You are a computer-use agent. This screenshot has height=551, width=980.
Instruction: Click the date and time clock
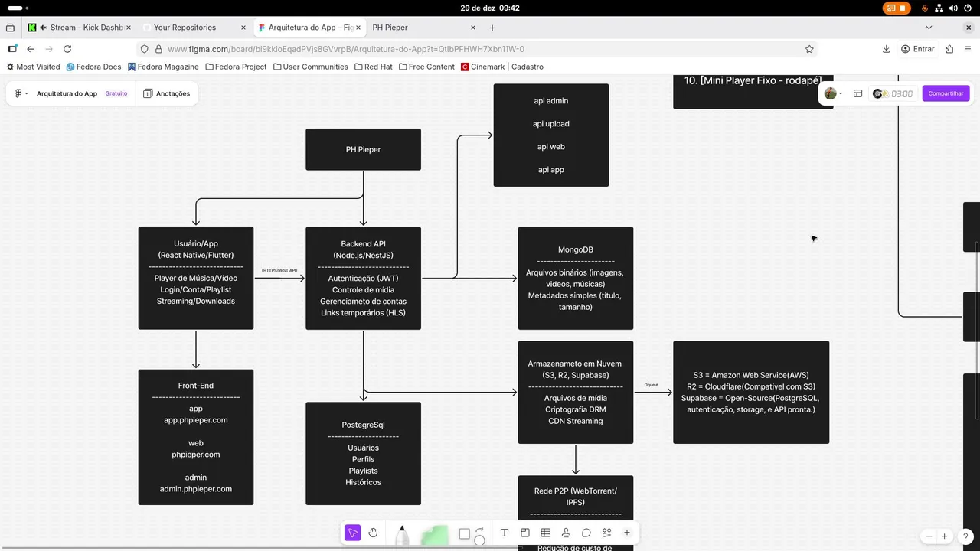click(490, 8)
